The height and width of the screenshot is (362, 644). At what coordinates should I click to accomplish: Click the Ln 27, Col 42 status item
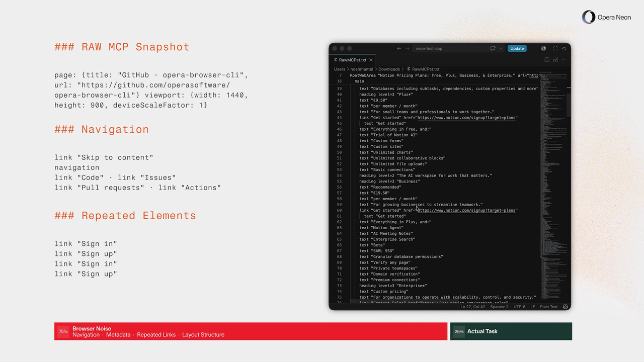(x=473, y=307)
